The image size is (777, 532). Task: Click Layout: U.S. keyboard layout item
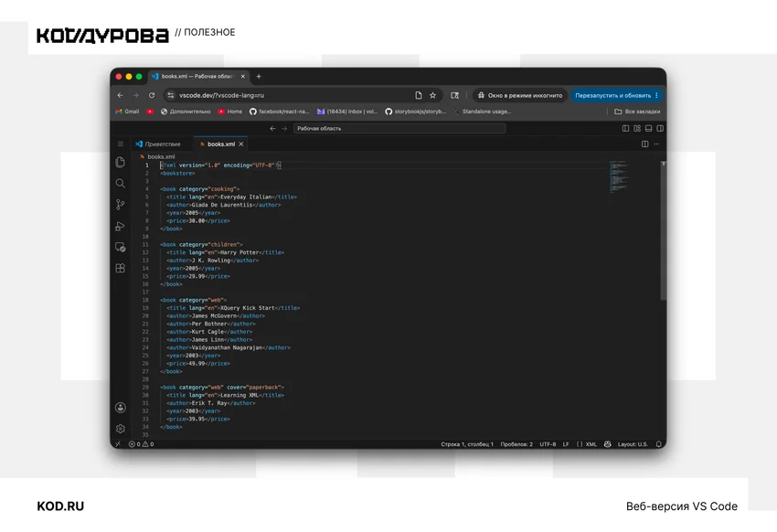[633, 444]
